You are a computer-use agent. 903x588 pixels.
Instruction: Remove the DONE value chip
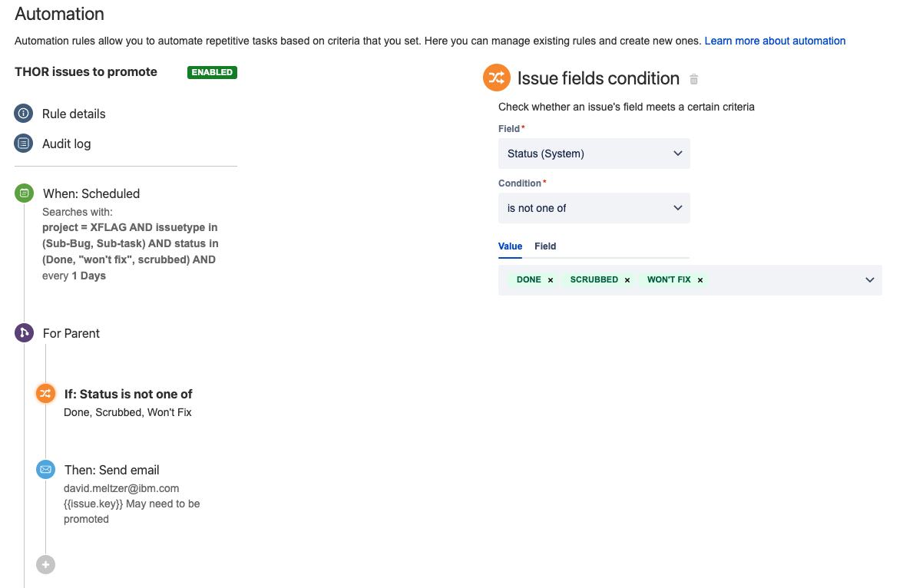551,279
